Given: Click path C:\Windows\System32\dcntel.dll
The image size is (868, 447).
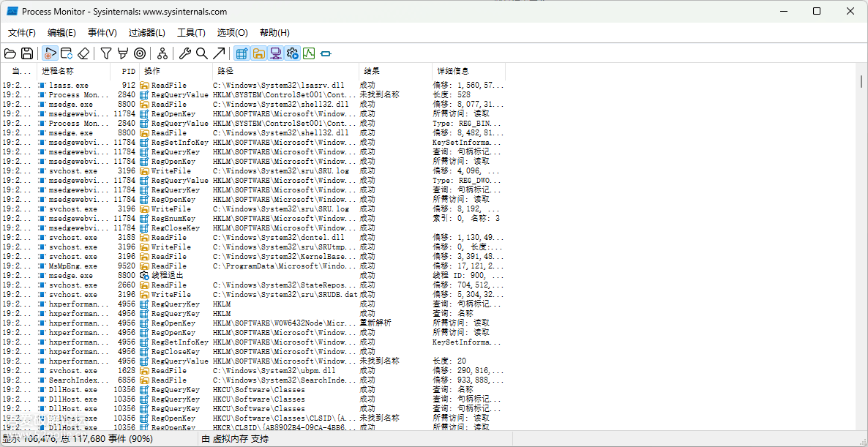Looking at the screenshot, I should [278, 237].
